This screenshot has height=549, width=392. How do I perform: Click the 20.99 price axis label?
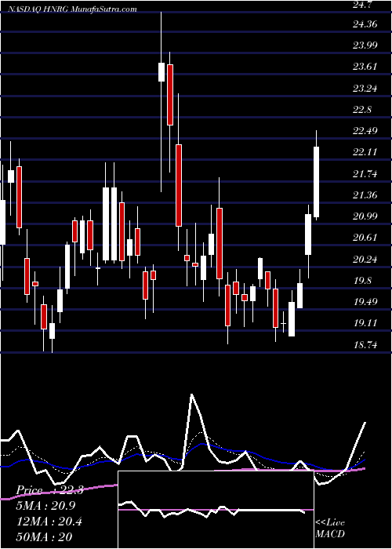365,216
